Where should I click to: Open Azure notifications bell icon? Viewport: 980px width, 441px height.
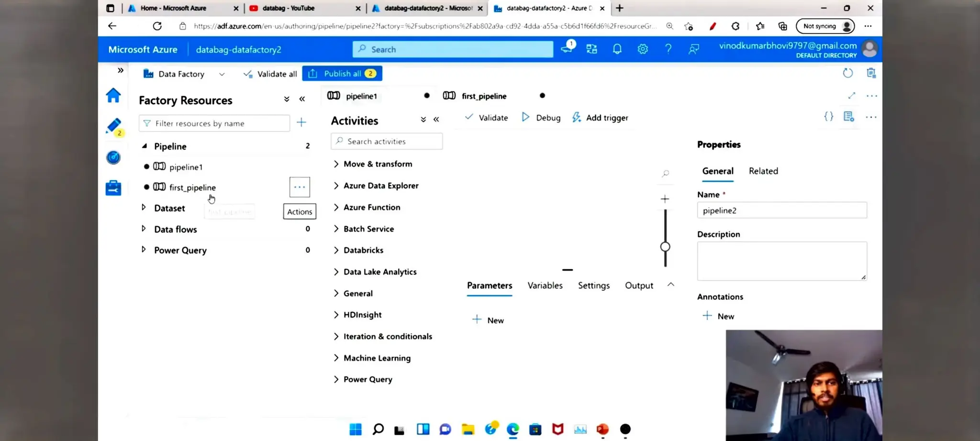[617, 49]
